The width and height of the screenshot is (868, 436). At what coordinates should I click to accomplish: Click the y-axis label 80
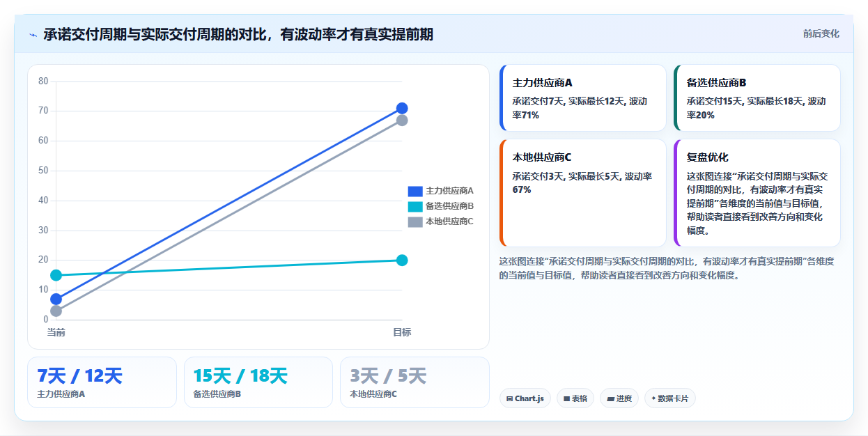coord(43,81)
